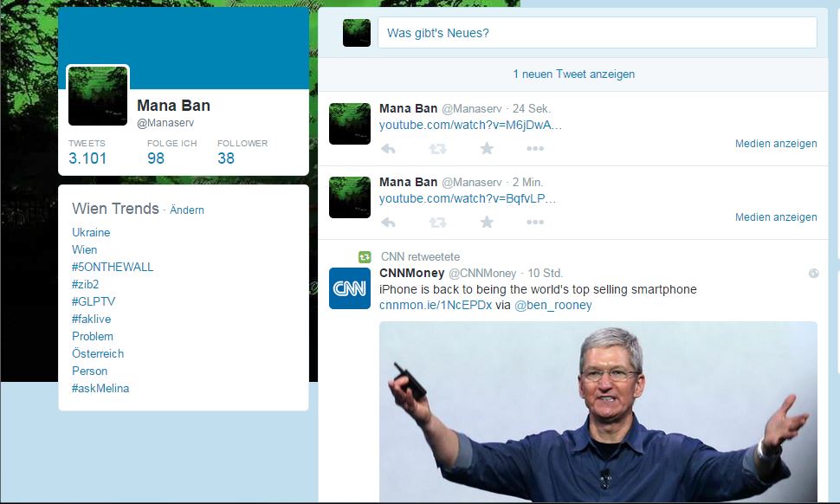The width and height of the screenshot is (840, 504).
Task: Star the Mana Ban tweet from 2 Min.
Action: (487, 222)
